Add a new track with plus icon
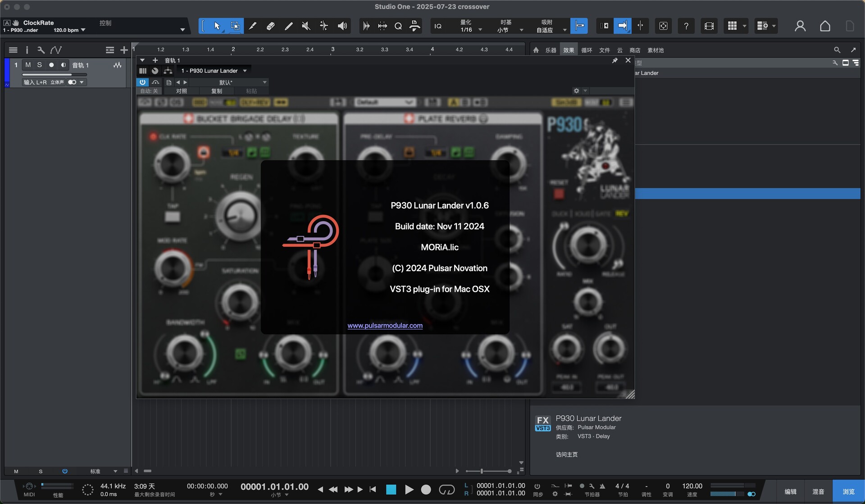This screenshot has height=504, width=865. (124, 50)
